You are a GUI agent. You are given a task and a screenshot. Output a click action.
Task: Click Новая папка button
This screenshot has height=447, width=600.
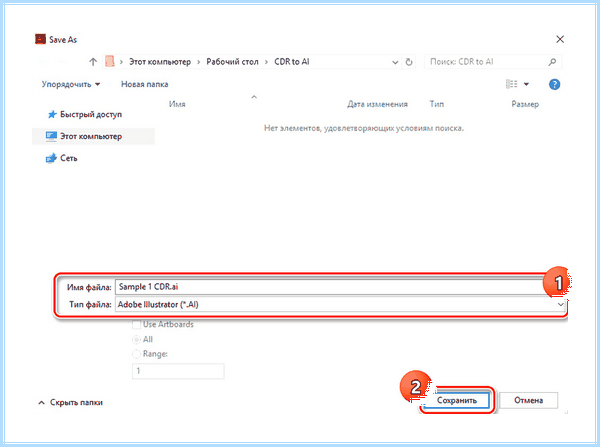(x=145, y=84)
